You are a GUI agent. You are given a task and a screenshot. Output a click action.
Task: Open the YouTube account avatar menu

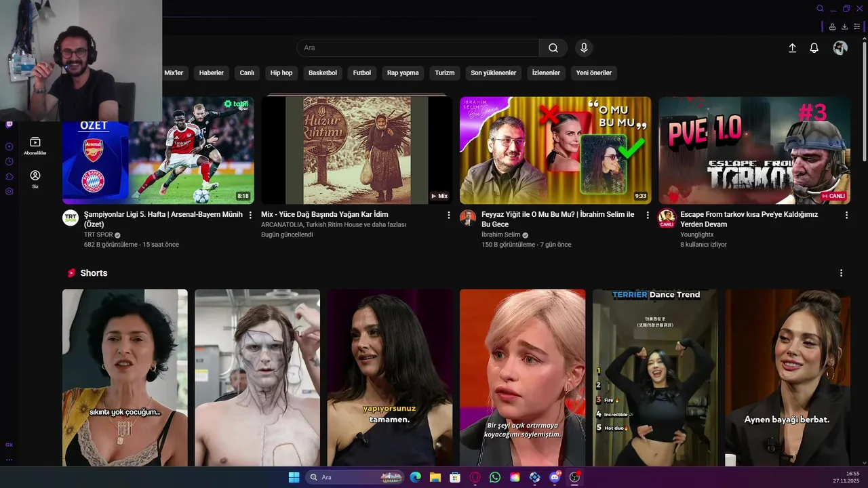840,48
